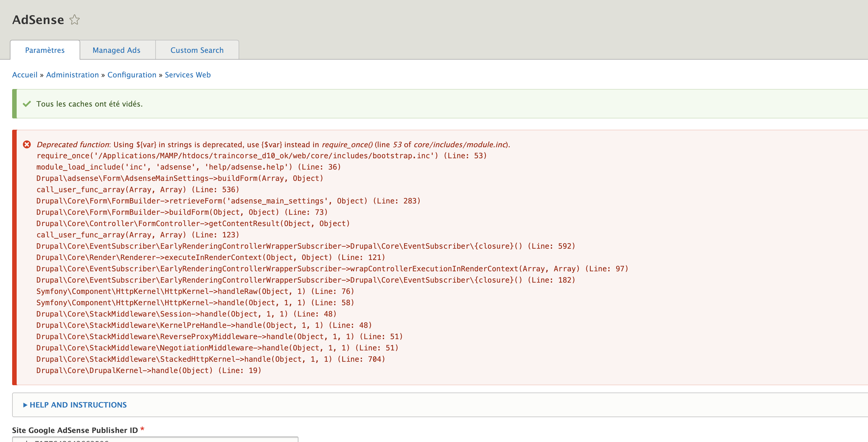Star AdSense page as favorite shortcut
868x442 pixels.
75,20
